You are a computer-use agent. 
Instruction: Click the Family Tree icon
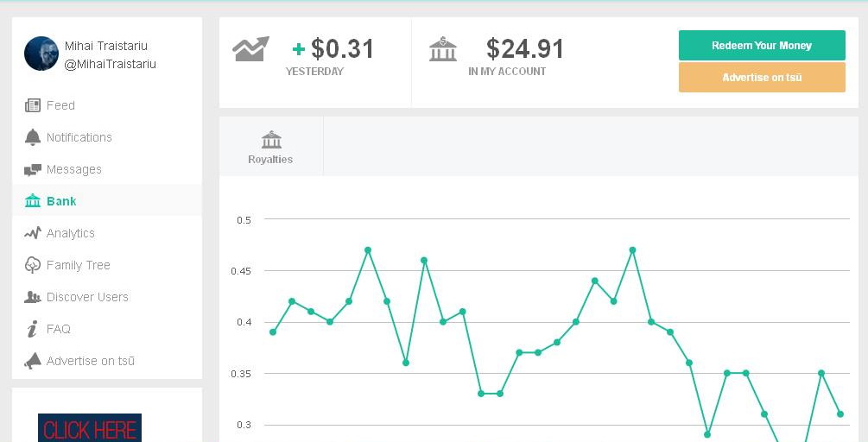coord(33,265)
